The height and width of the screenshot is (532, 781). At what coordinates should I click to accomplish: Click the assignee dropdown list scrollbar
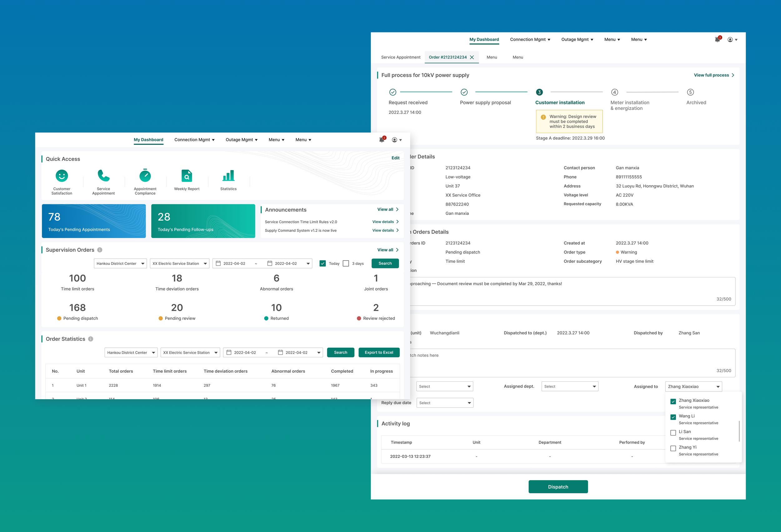tap(739, 431)
